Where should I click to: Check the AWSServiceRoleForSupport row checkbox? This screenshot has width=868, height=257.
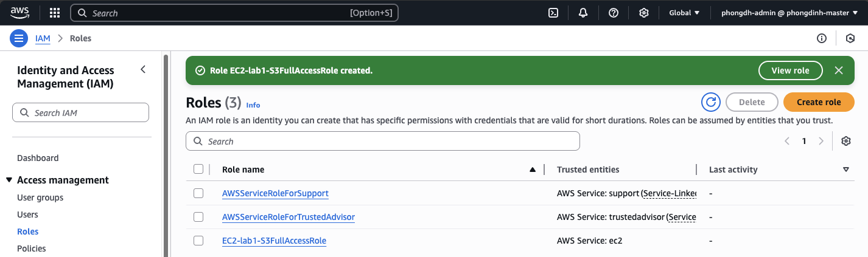(198, 193)
